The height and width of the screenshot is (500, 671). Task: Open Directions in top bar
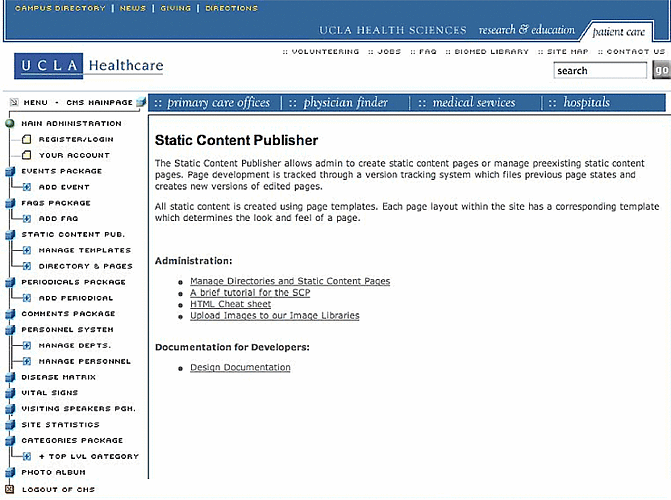[x=232, y=8]
